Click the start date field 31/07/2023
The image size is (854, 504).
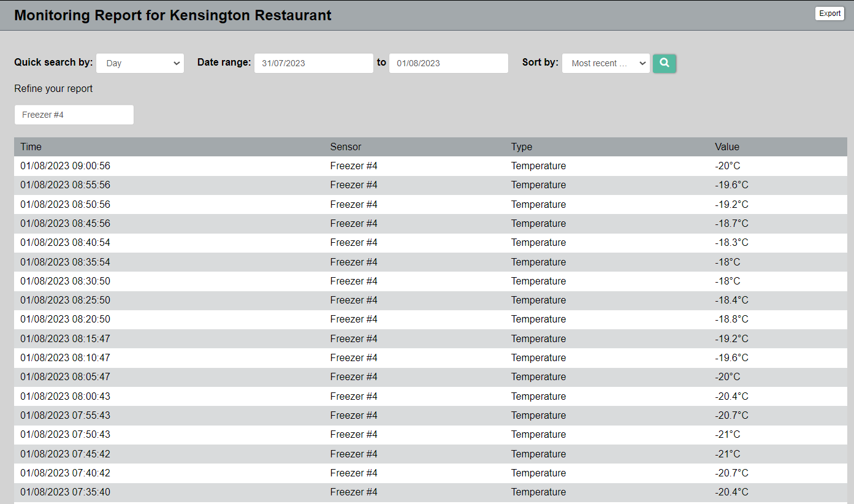pos(313,63)
